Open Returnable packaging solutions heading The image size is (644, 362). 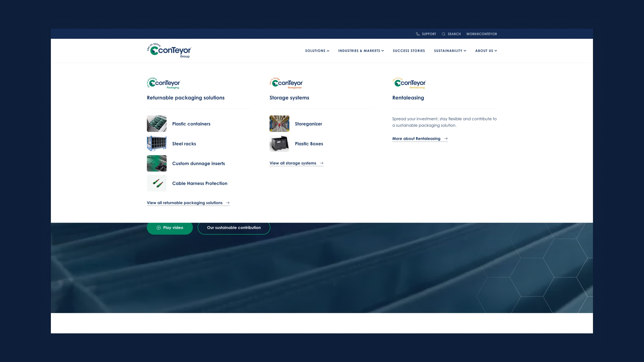(x=185, y=98)
